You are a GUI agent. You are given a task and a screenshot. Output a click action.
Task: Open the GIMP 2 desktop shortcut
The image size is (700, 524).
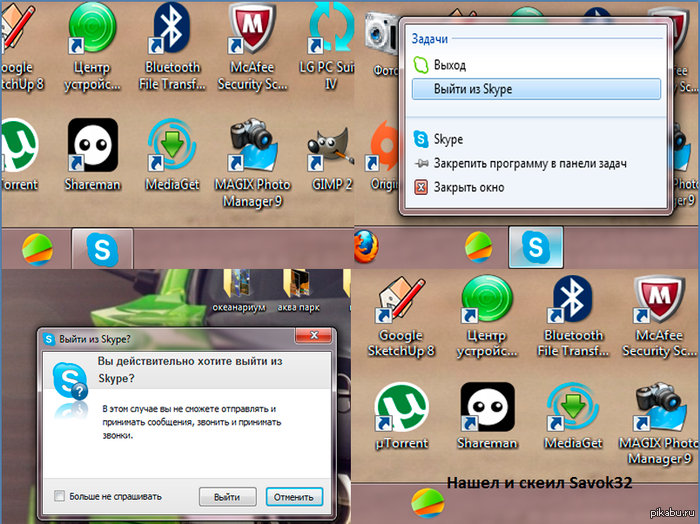328,150
